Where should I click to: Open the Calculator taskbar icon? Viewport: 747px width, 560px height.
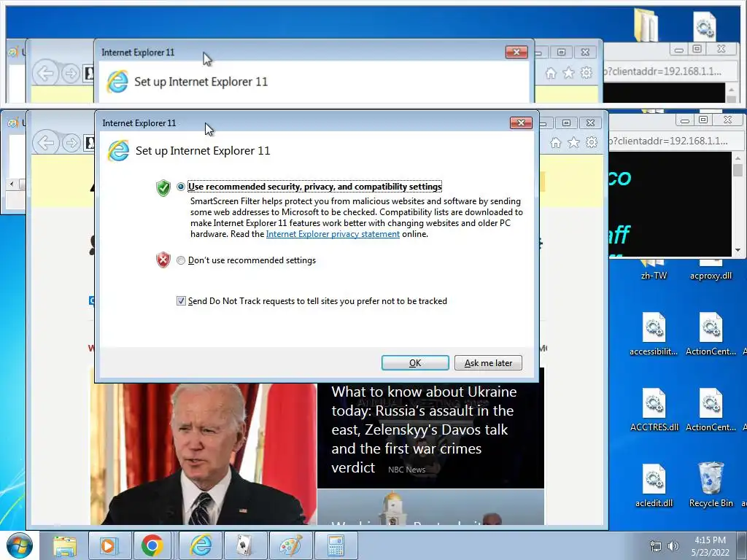coord(336,545)
